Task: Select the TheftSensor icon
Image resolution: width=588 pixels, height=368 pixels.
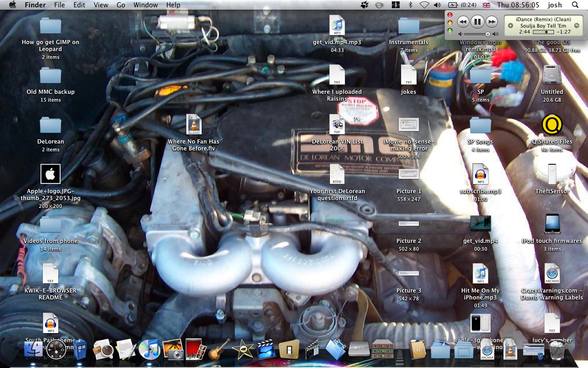Action: coord(552,174)
